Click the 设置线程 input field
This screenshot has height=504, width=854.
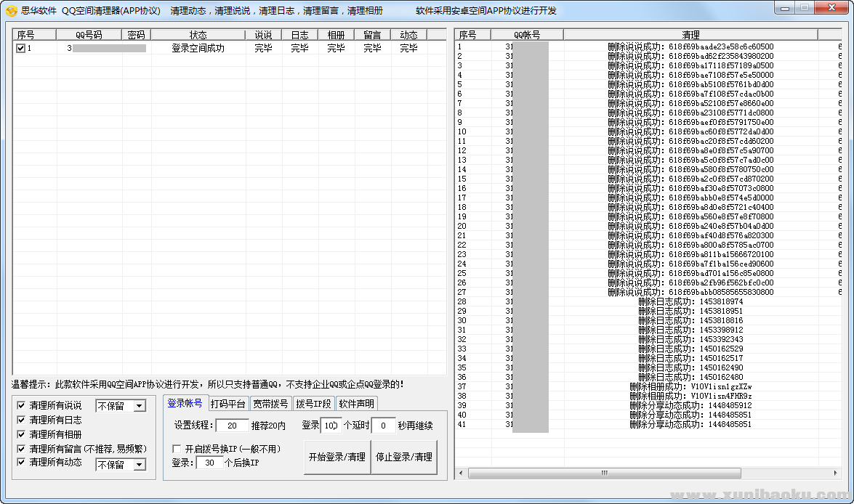click(x=233, y=426)
